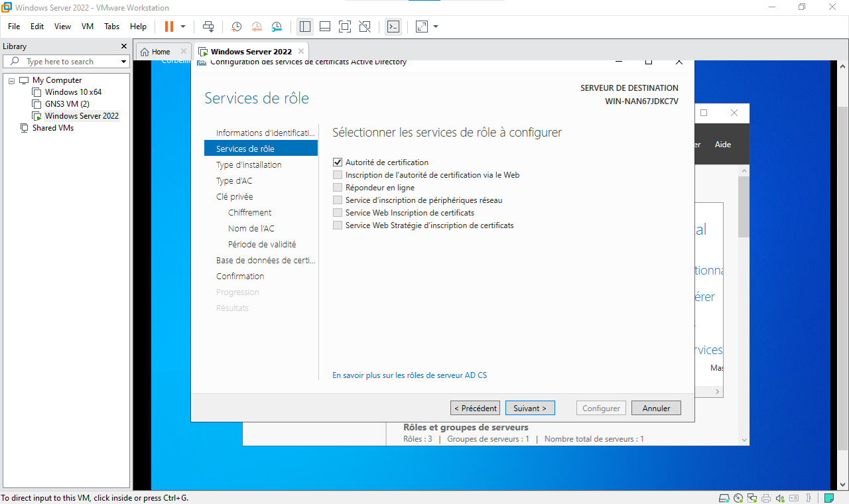Toggle the console view icon

393,27
